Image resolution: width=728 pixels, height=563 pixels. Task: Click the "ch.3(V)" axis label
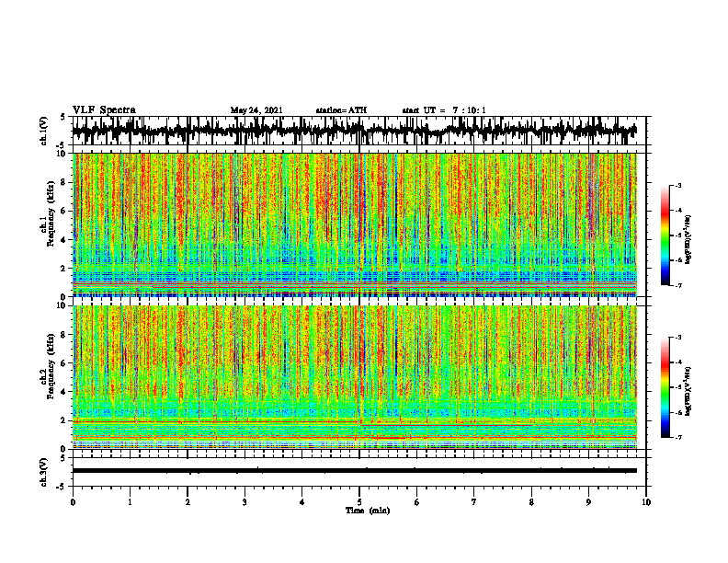click(x=44, y=472)
